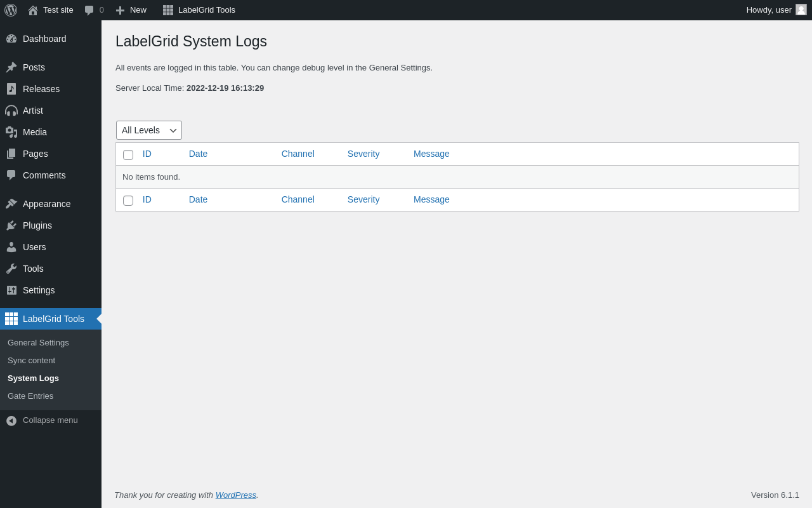Click the Appearance paintbrush icon
812x508 pixels.
pyautogui.click(x=11, y=204)
